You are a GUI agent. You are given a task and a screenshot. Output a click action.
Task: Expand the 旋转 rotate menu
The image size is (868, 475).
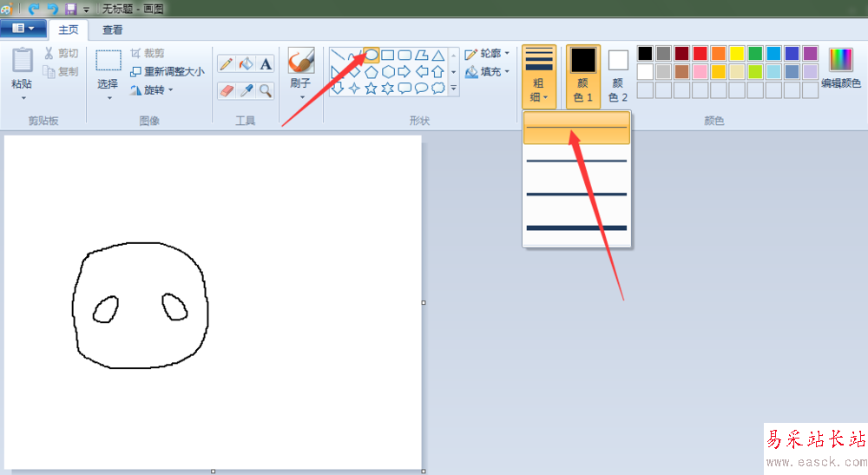pos(170,89)
